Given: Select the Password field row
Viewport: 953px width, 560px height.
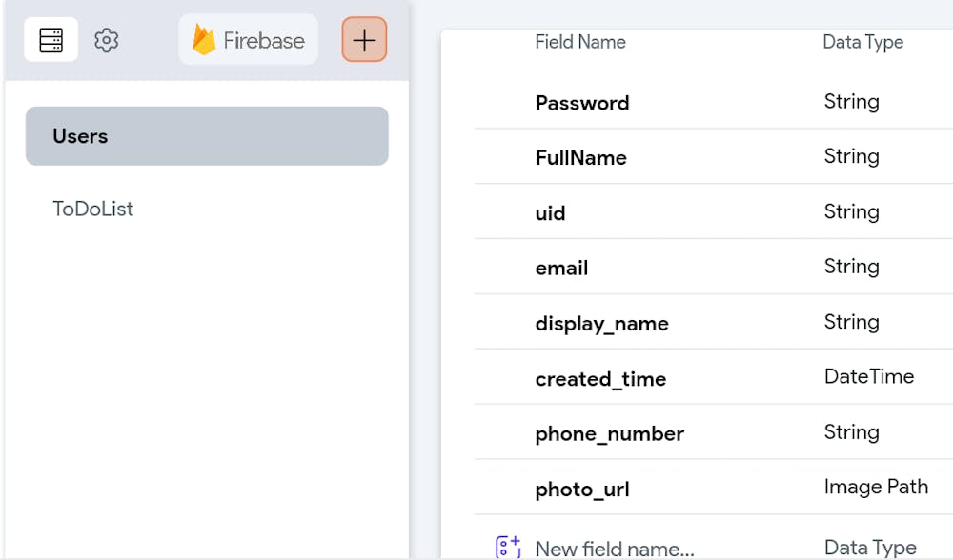Looking at the screenshot, I should 714,102.
